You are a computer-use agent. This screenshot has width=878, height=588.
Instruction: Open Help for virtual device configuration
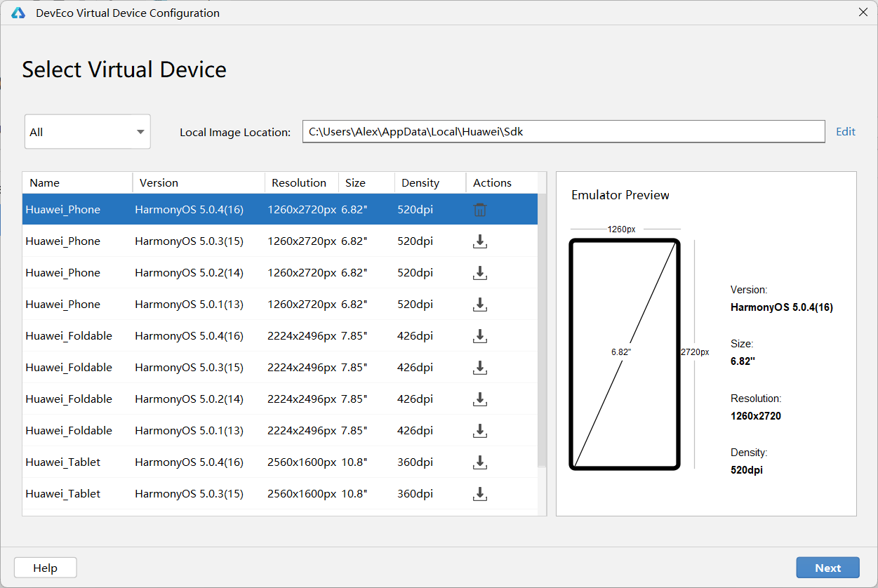(x=45, y=568)
